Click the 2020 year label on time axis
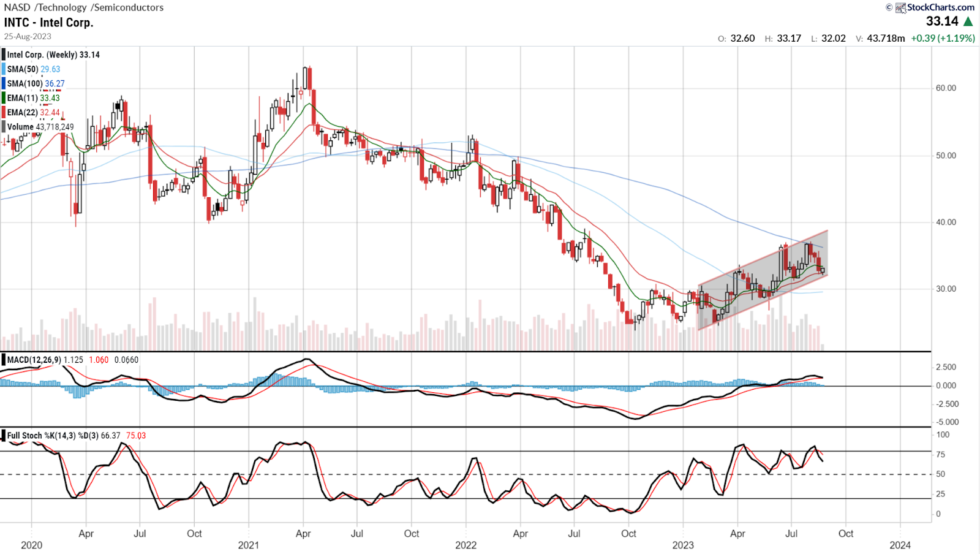Screen dimensions: 980x554 coord(32,545)
